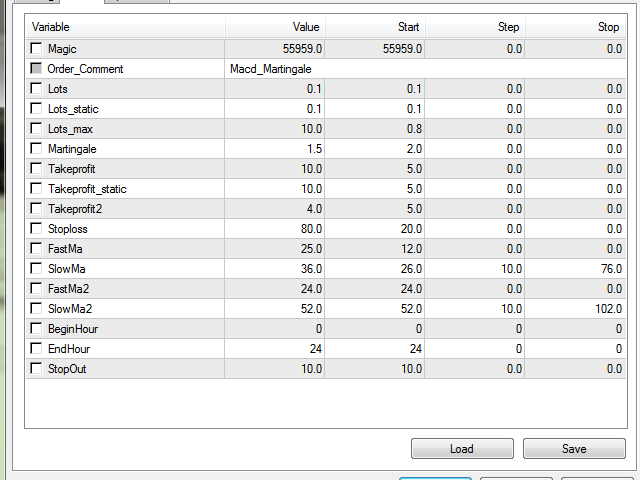Select the Order_Comment variable name
The image size is (640, 480).
point(85,69)
